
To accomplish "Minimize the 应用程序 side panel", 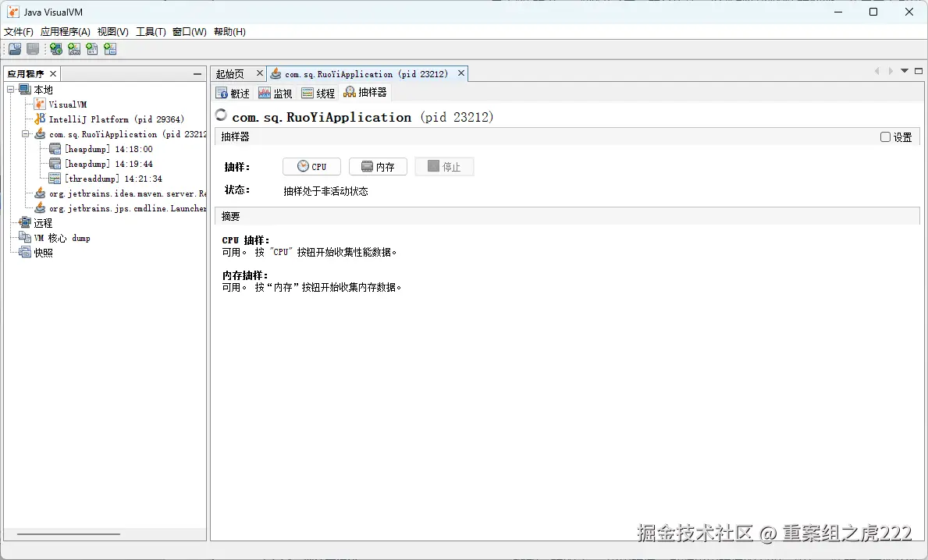I will (197, 74).
